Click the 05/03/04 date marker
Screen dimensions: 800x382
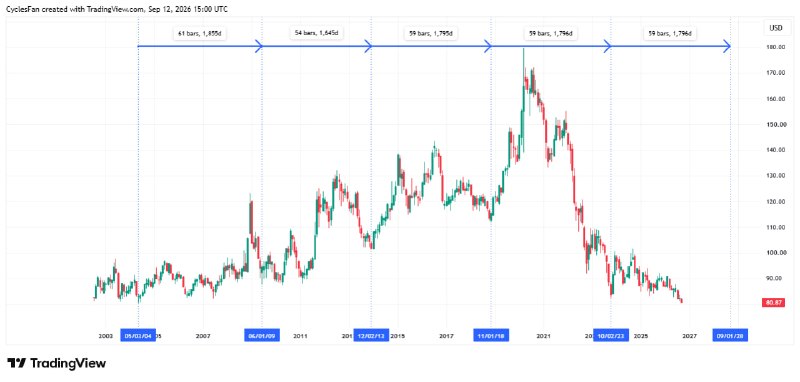138,336
